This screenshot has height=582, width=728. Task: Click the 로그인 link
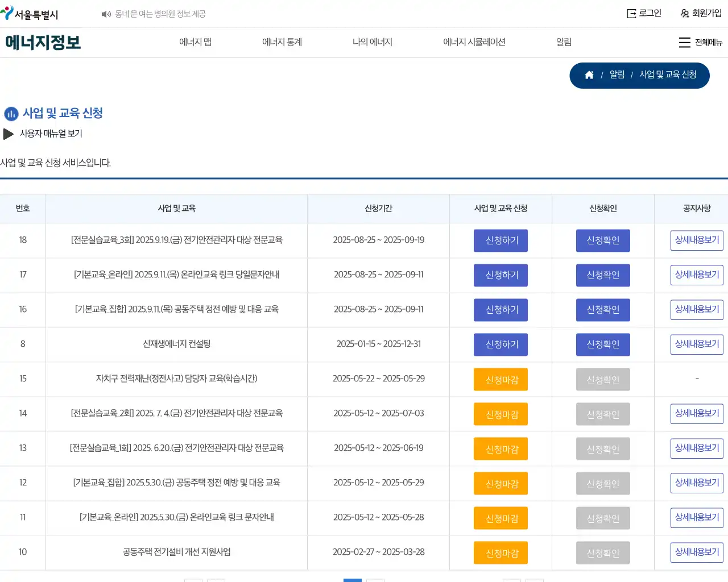tap(650, 13)
